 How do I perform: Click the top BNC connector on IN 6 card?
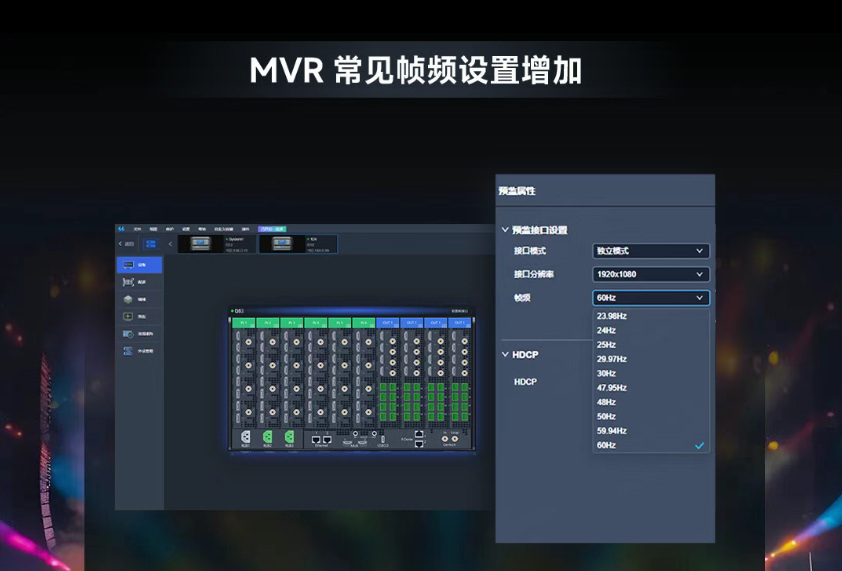pos(369,342)
